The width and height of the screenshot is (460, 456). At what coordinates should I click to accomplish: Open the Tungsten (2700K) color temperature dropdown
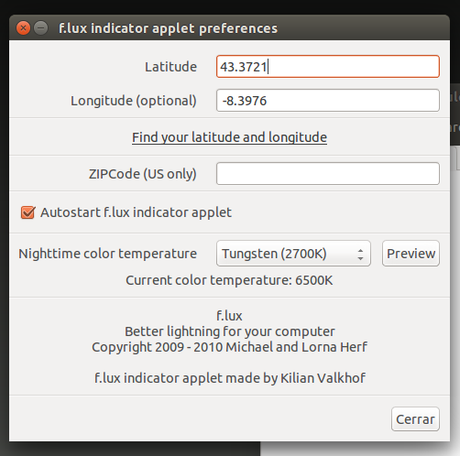pos(293,254)
